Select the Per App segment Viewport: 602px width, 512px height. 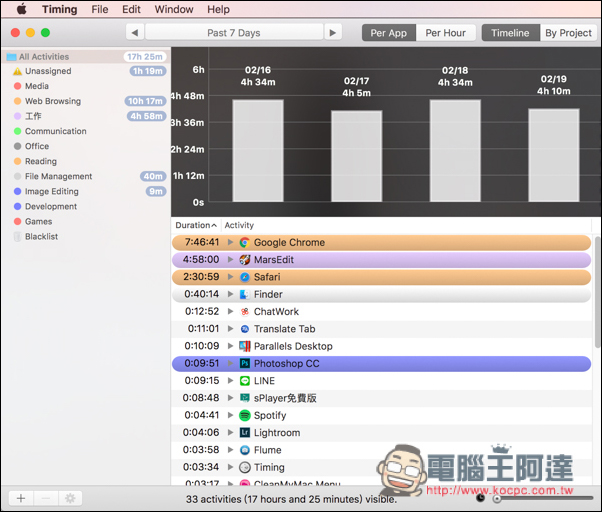click(388, 33)
